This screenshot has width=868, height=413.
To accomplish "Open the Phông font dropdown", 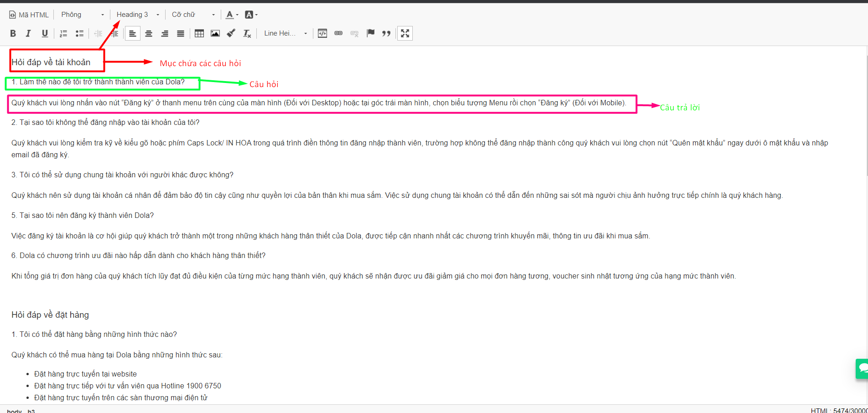I will click(x=83, y=15).
